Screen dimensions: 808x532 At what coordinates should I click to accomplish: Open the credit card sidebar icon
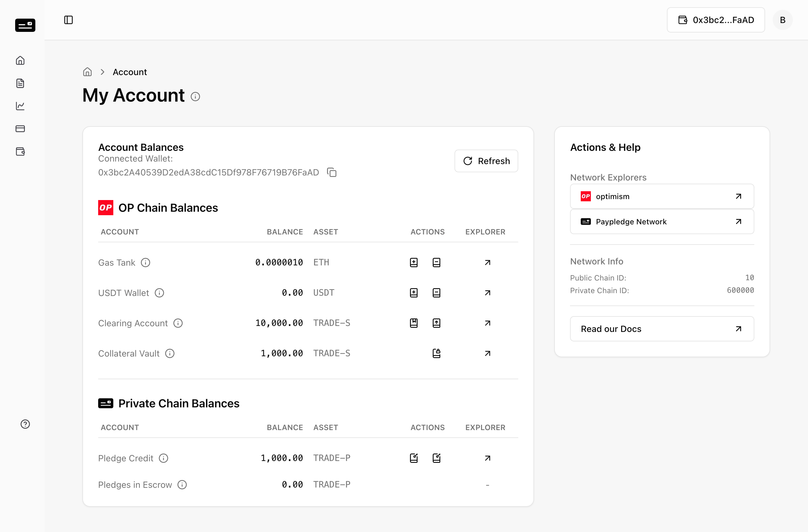21,129
